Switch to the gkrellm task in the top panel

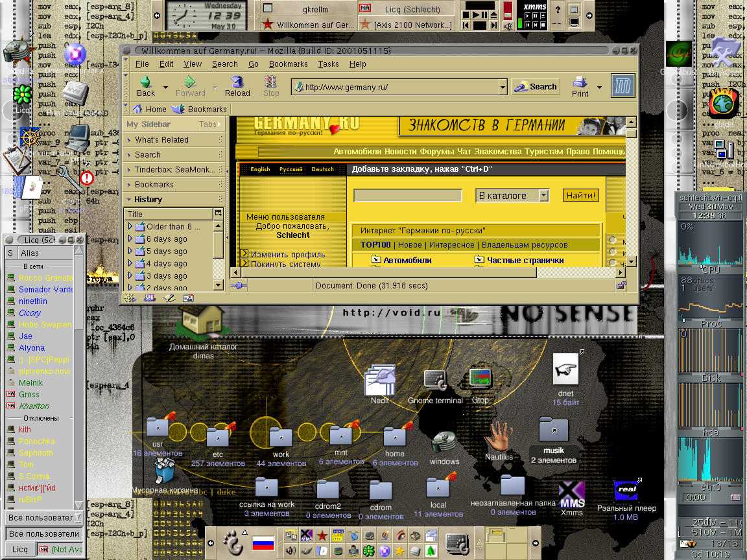tap(308, 9)
